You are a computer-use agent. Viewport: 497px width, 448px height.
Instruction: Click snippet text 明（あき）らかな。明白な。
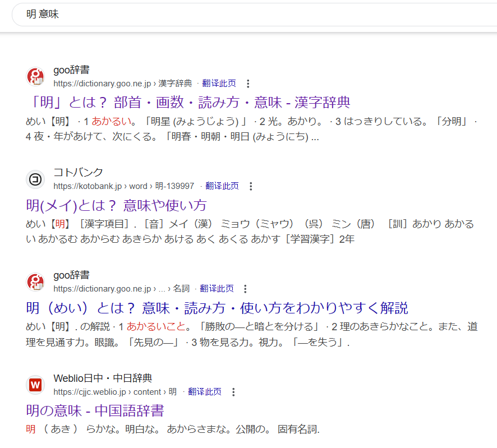tap(173, 429)
